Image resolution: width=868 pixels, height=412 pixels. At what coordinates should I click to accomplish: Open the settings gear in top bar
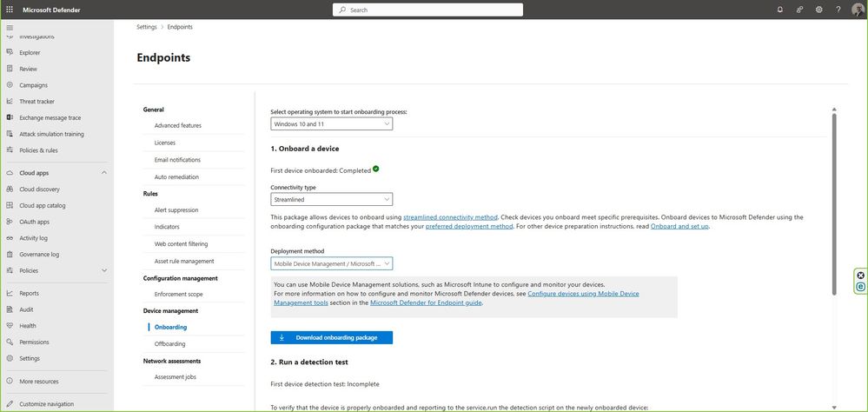tap(818, 10)
